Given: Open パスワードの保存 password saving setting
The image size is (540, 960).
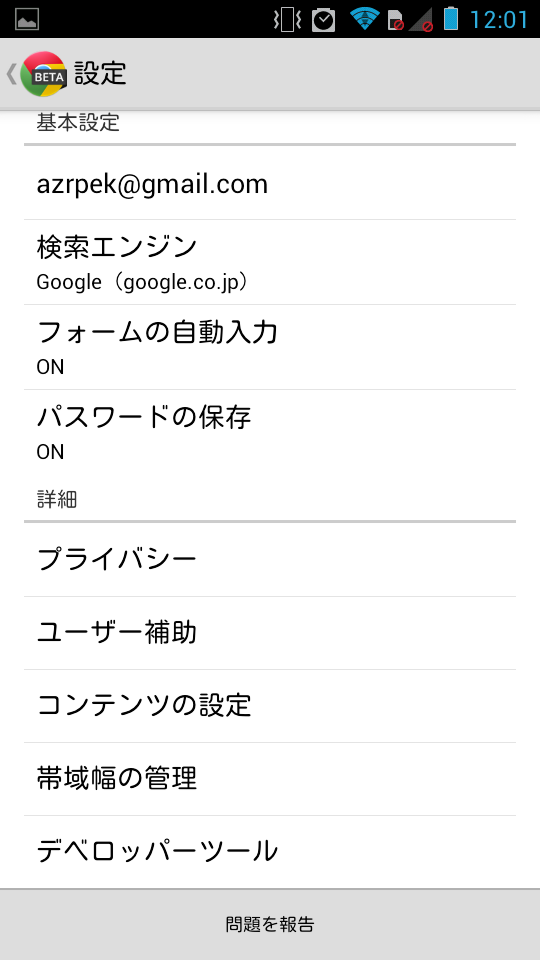Looking at the screenshot, I should (270, 432).
